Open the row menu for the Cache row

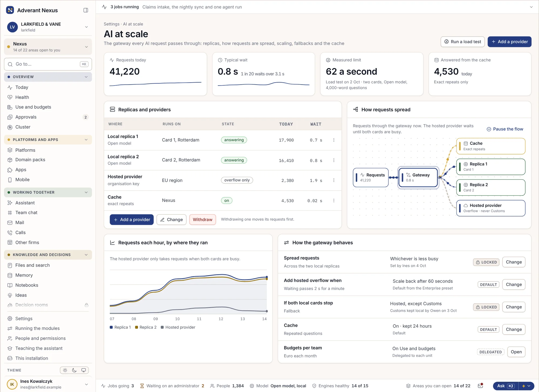tap(334, 201)
